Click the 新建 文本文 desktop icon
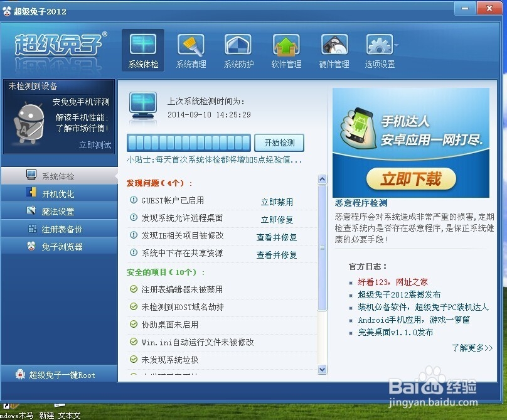The width and height of the screenshot is (507, 420). (60, 412)
